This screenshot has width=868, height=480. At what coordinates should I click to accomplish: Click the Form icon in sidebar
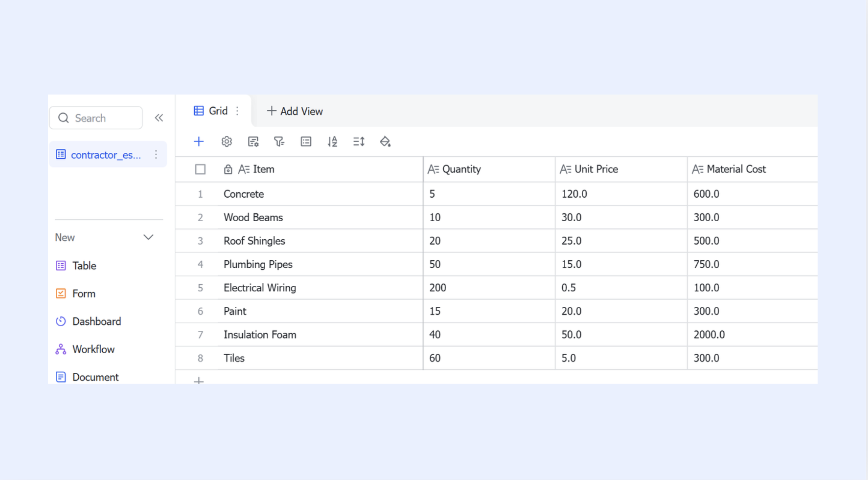[x=61, y=293]
